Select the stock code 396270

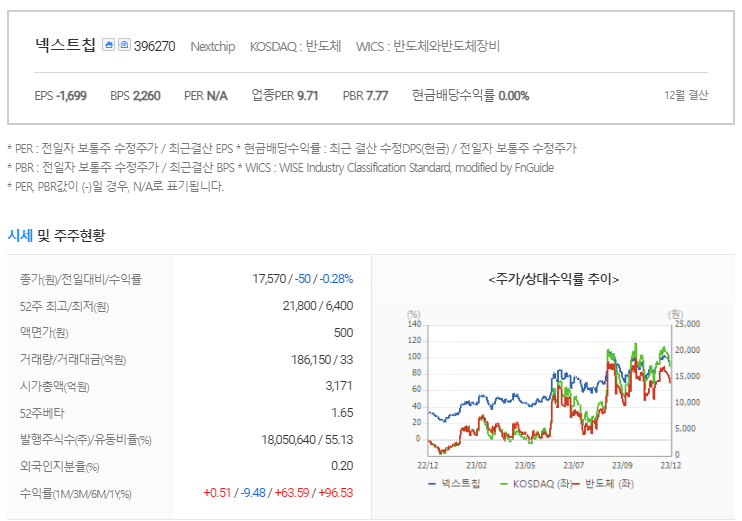pos(154,46)
